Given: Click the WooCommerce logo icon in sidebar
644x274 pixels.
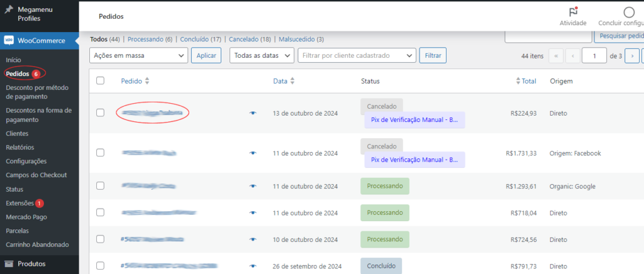Looking at the screenshot, I should click(9, 40).
